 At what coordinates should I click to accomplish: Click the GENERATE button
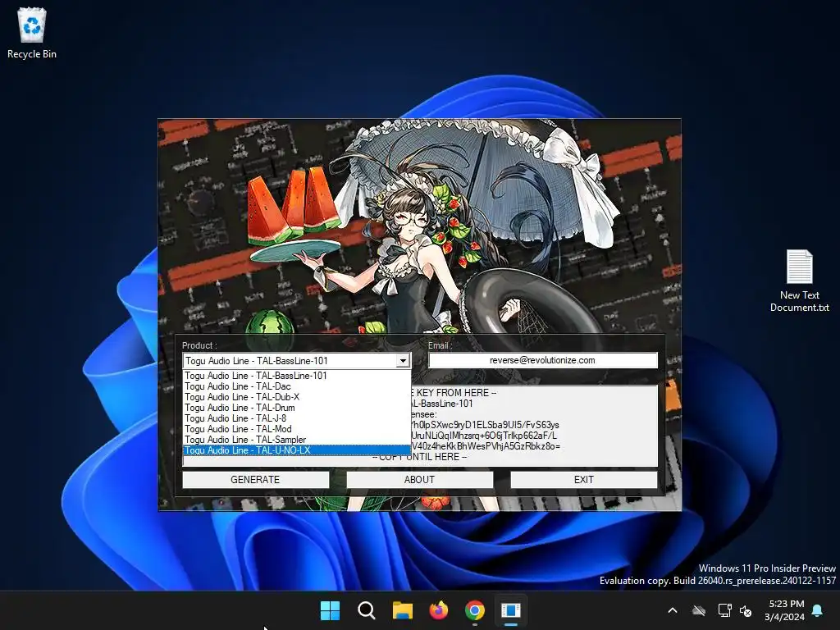tap(256, 479)
